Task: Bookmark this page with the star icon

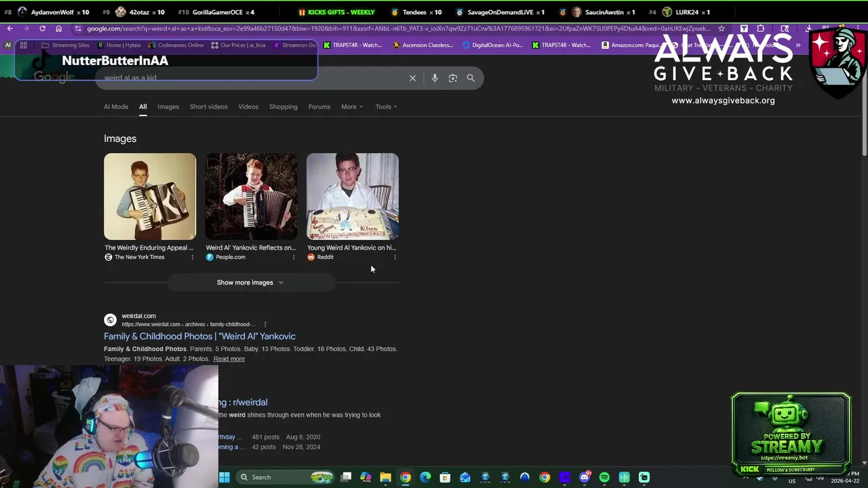Action: pos(722,28)
